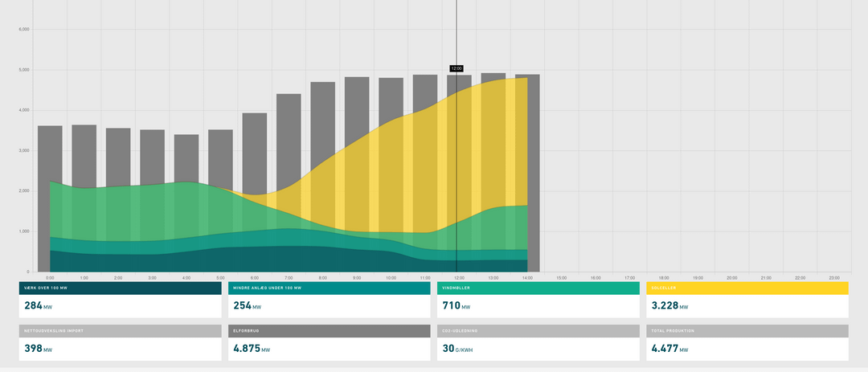Viewport: 868px width, 372px height.
Task: Click the 3:00 label on time axis
Action: coord(152,278)
